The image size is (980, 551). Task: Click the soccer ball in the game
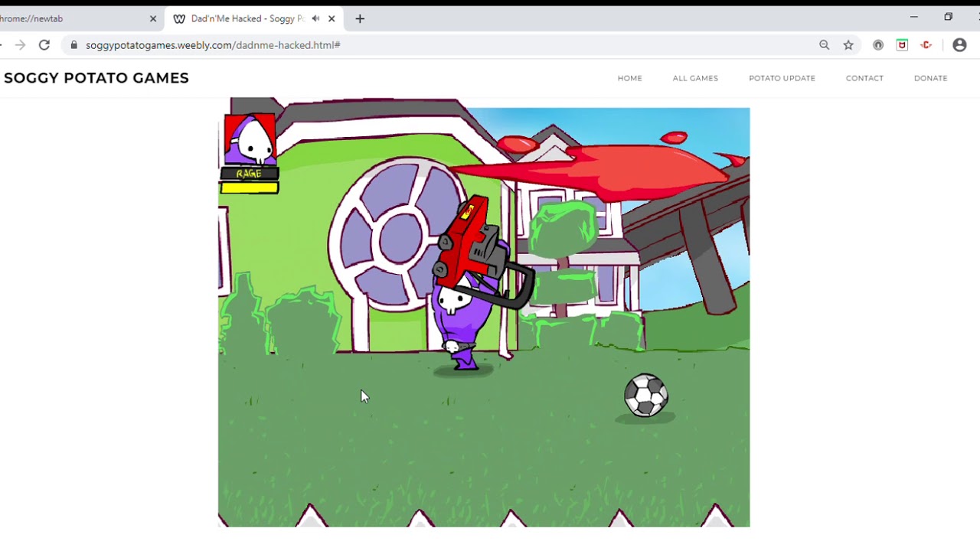(646, 396)
